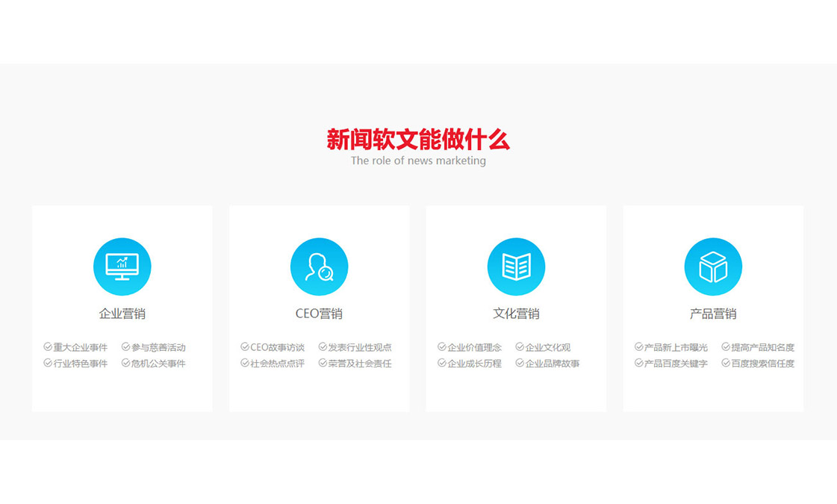
Task: Select the text 企业成长历程
Action: click(475, 364)
